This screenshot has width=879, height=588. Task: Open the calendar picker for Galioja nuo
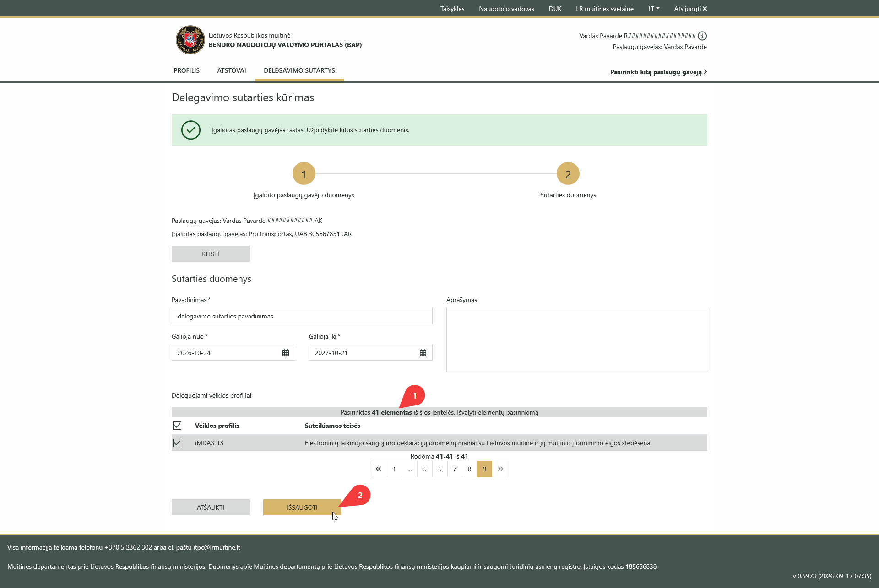(x=286, y=353)
